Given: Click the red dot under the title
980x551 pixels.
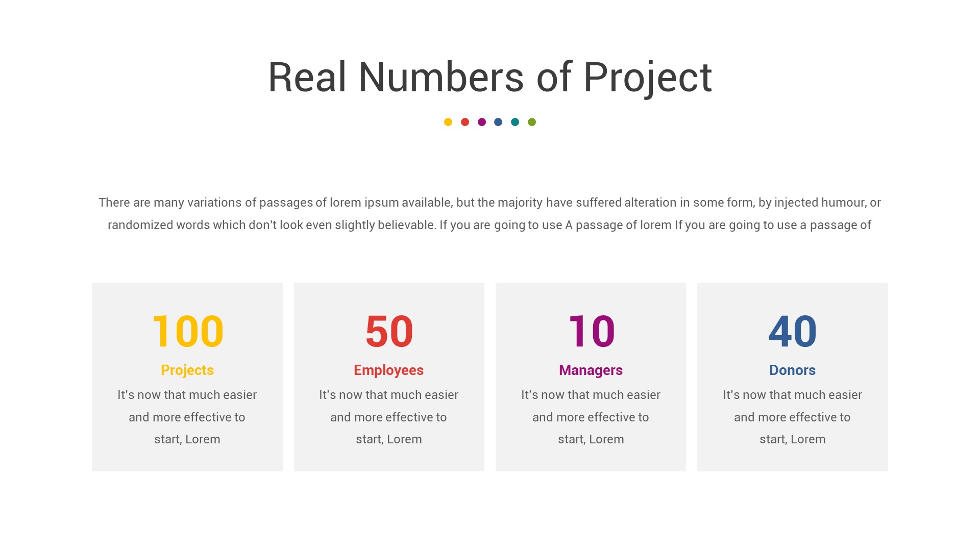Looking at the screenshot, I should [465, 122].
